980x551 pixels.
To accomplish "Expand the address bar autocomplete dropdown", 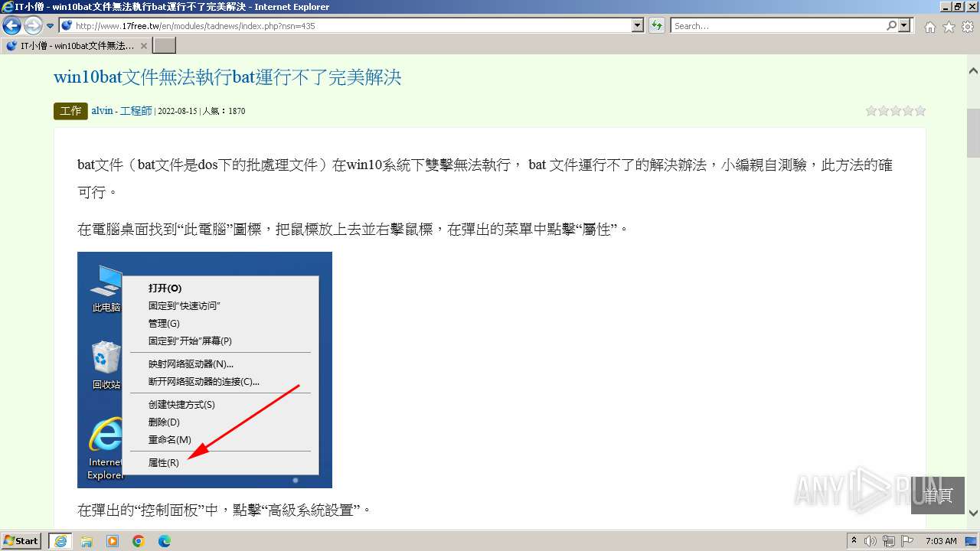I will (638, 25).
